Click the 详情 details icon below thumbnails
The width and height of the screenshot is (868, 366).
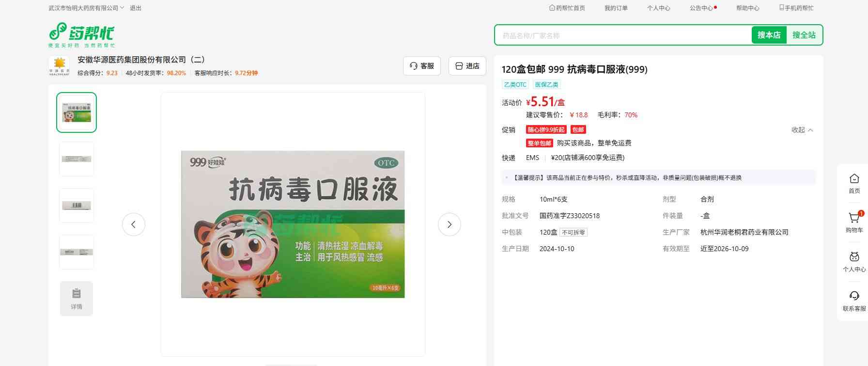pyautogui.click(x=77, y=299)
